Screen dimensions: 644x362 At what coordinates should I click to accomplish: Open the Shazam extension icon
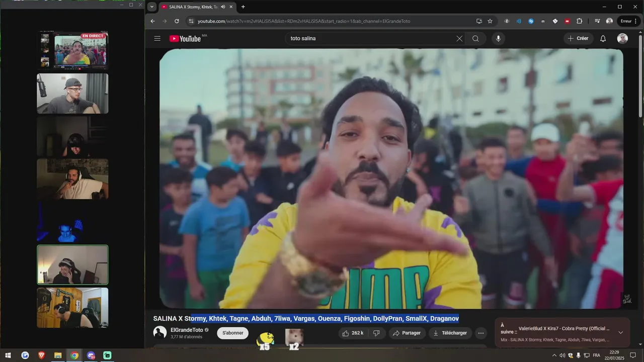pos(531,21)
